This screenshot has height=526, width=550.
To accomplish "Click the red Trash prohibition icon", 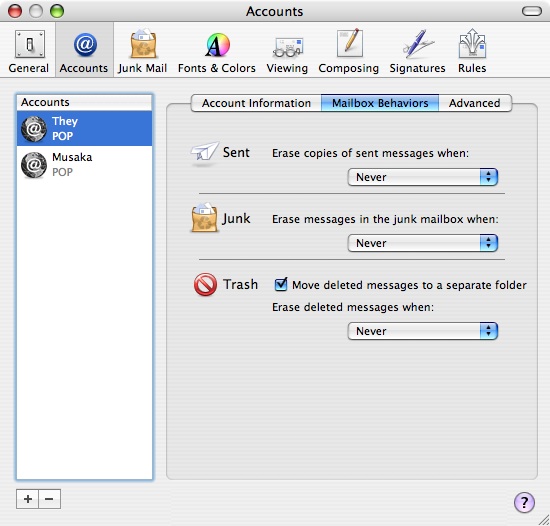I will [x=206, y=284].
